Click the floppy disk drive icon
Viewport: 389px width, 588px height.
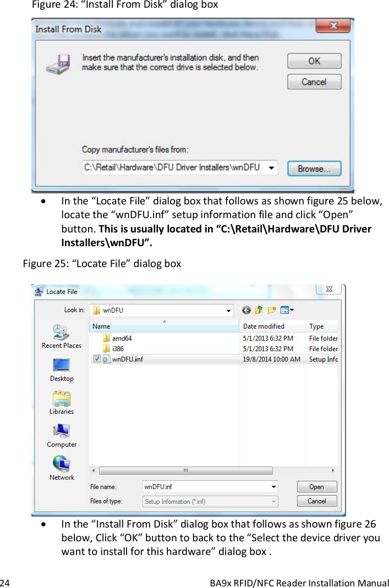pos(59,64)
